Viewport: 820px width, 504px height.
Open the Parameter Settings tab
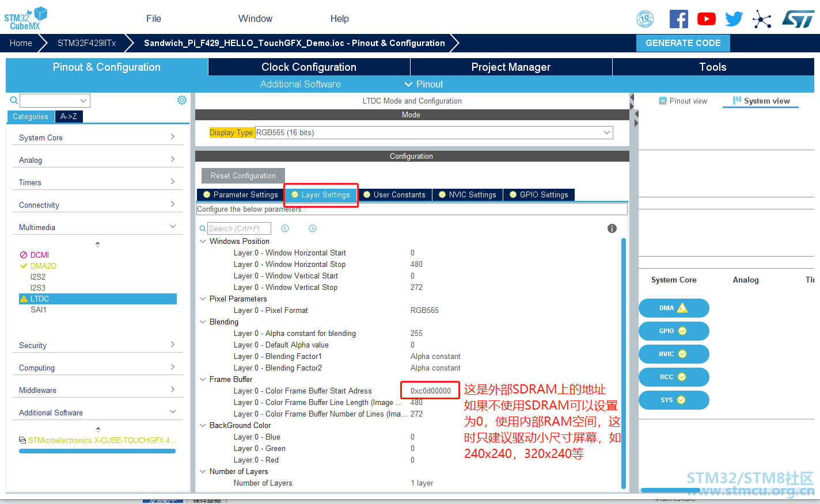(x=241, y=194)
